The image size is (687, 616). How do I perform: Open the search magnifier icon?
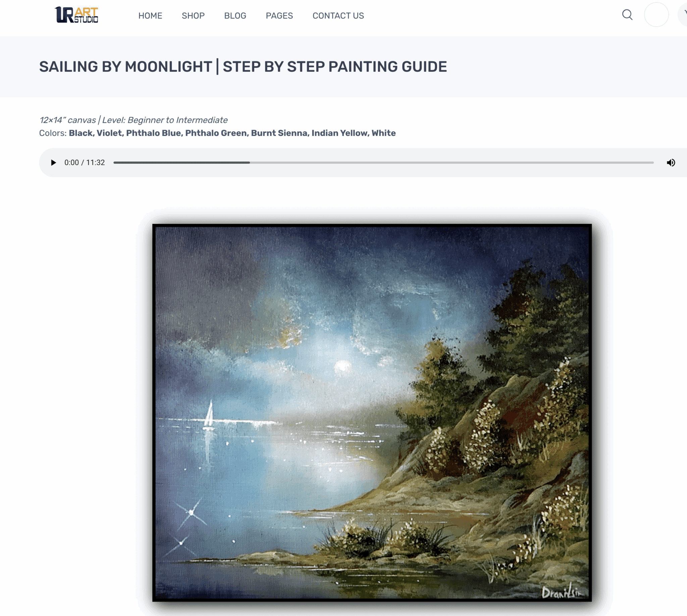(627, 15)
